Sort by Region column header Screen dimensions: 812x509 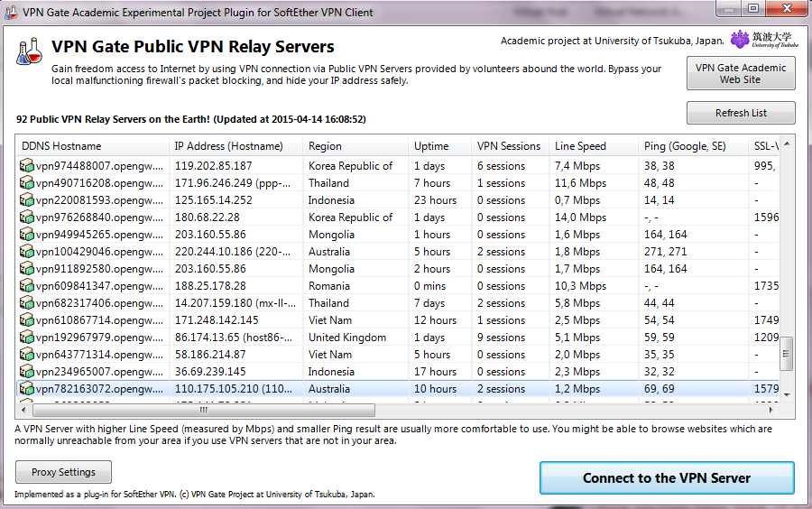click(x=355, y=146)
